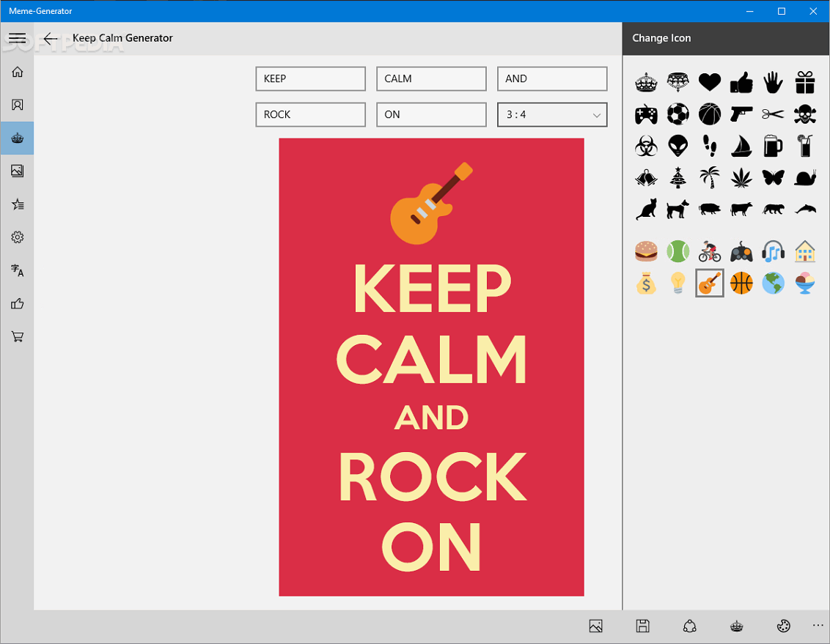This screenshot has height=644, width=830.
Task: Switch to the image gallery section in sidebar
Action: (17, 171)
